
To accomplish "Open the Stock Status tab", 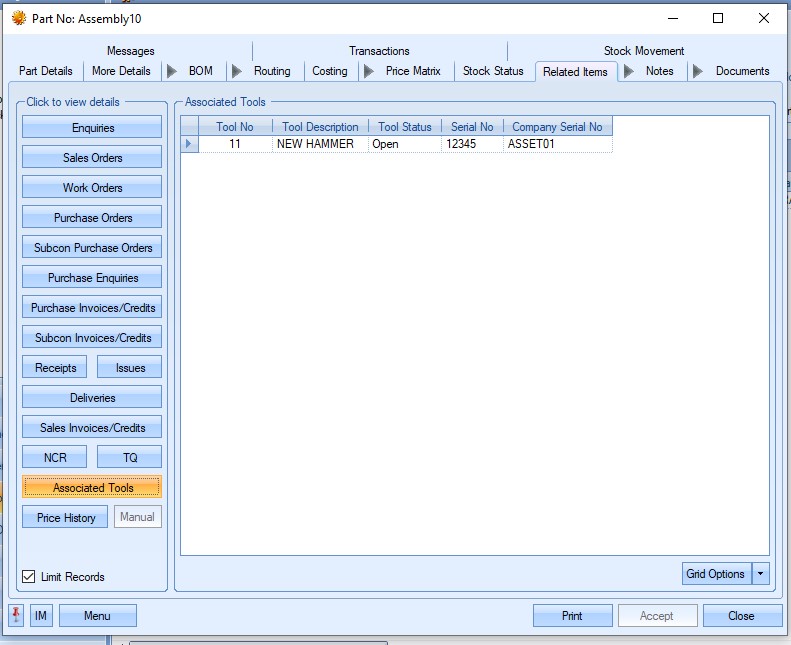I will tap(493, 71).
